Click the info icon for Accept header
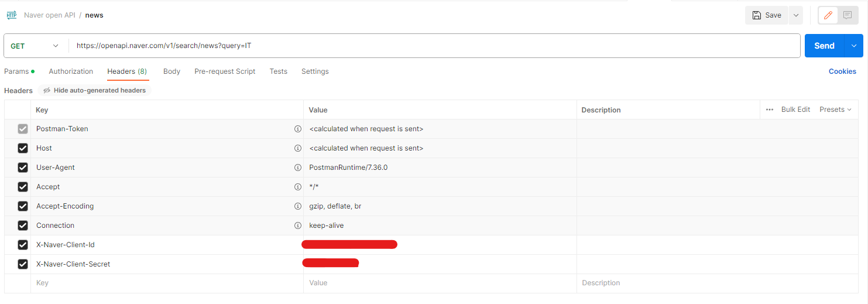 point(297,187)
